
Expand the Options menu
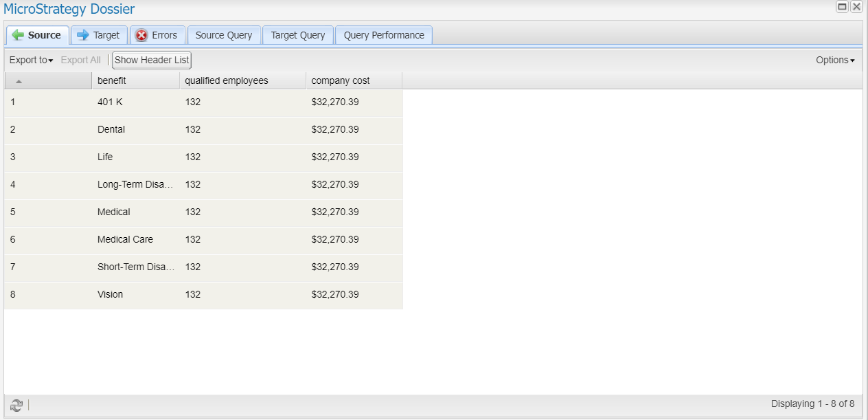[x=835, y=60]
